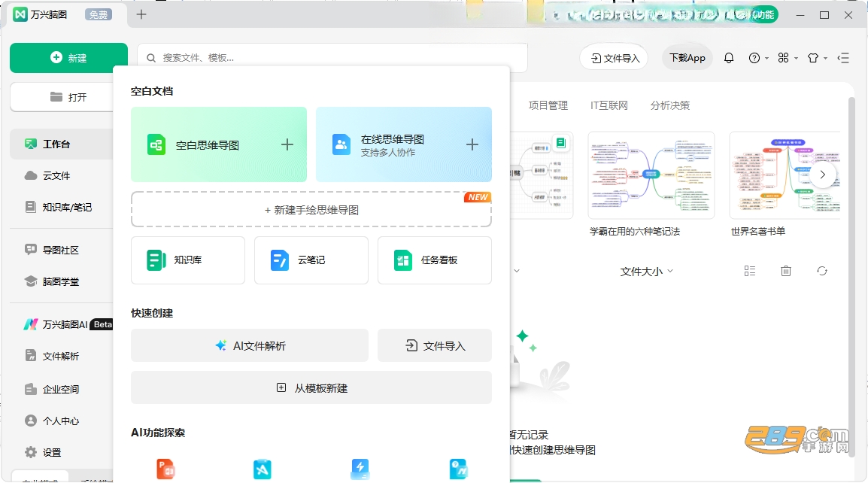
Task: Open the skin shirt icon
Action: point(812,58)
